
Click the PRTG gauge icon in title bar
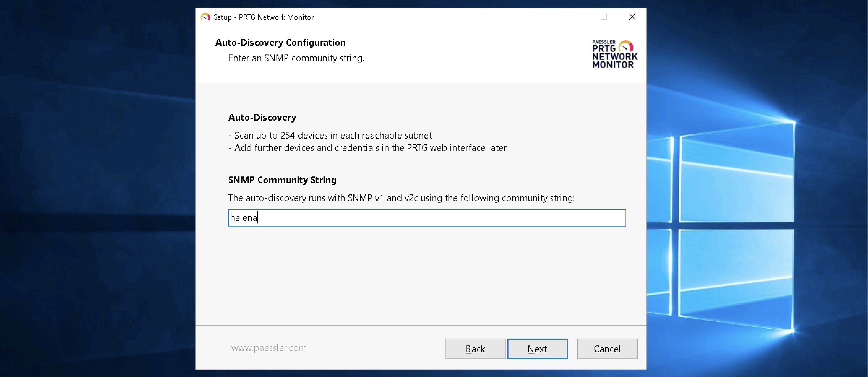click(205, 17)
